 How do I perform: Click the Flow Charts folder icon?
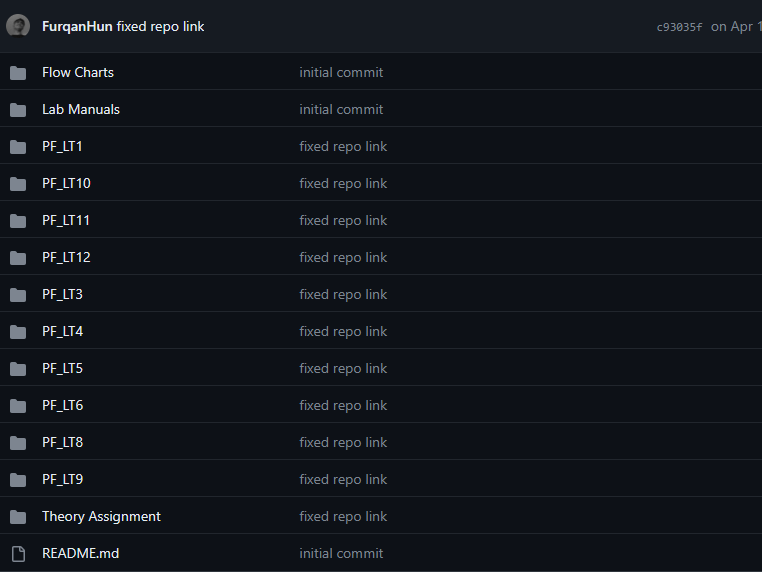[18, 73]
